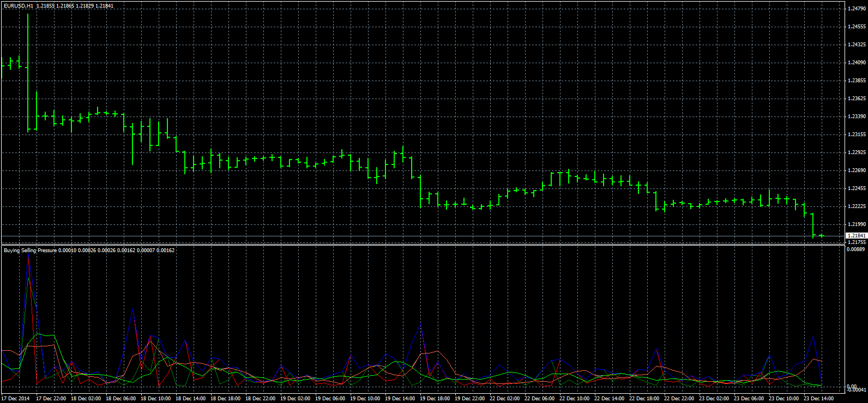868x403 pixels.
Task: Click the 1.24555 price axis label
Action: coord(858,27)
